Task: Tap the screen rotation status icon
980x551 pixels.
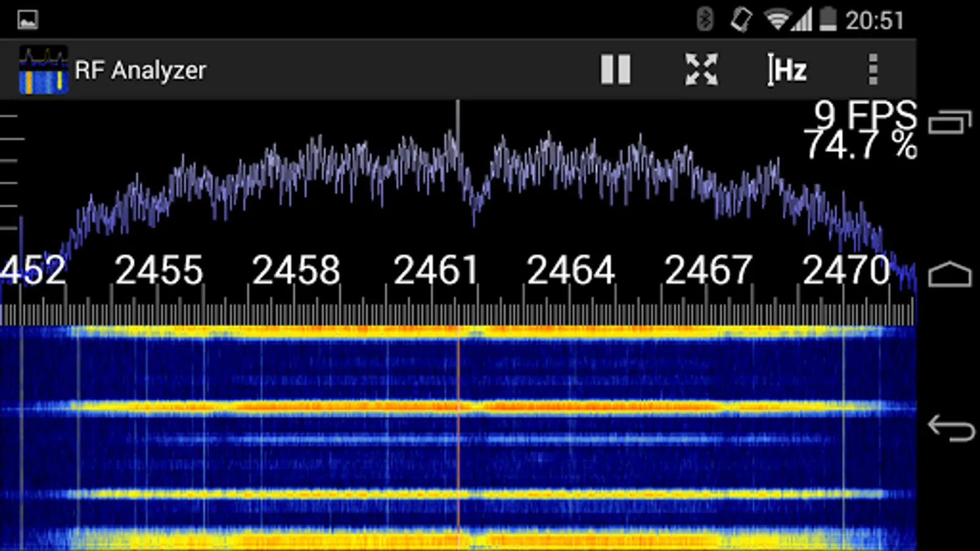Action: 741,20
